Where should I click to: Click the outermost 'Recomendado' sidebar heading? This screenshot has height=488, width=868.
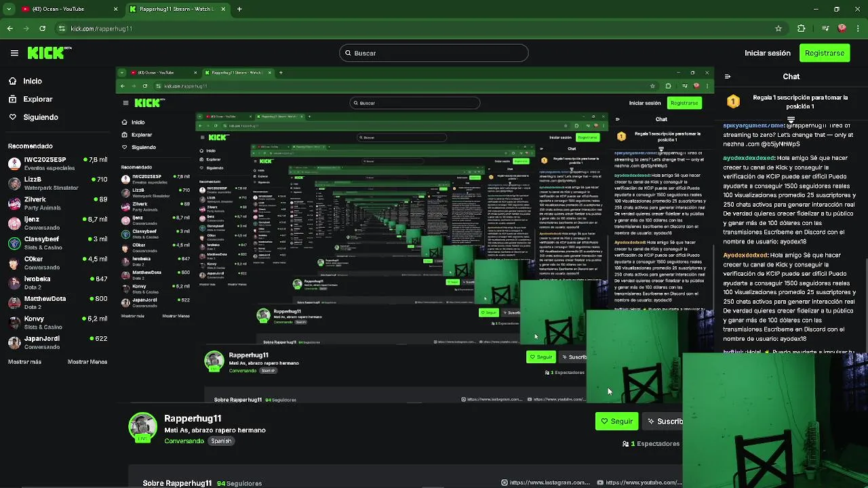click(x=31, y=146)
